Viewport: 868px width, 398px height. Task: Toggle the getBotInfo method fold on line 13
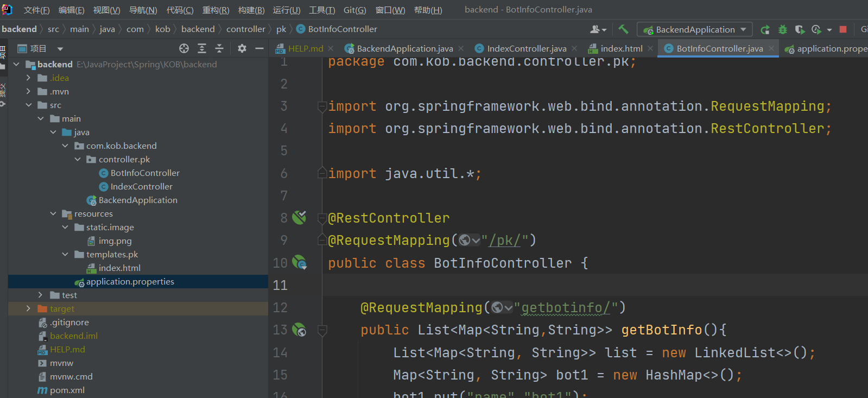(322, 330)
